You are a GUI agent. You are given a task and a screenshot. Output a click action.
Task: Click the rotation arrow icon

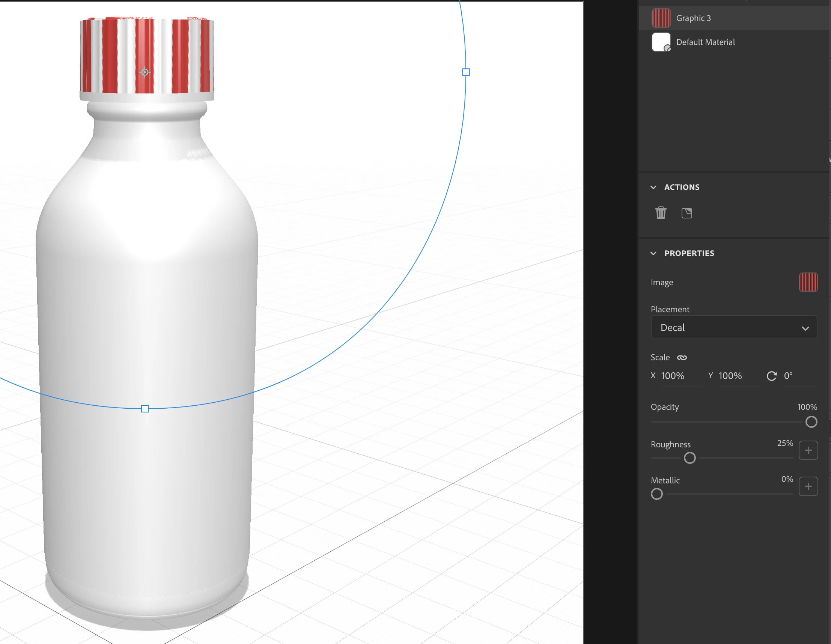[x=771, y=376]
